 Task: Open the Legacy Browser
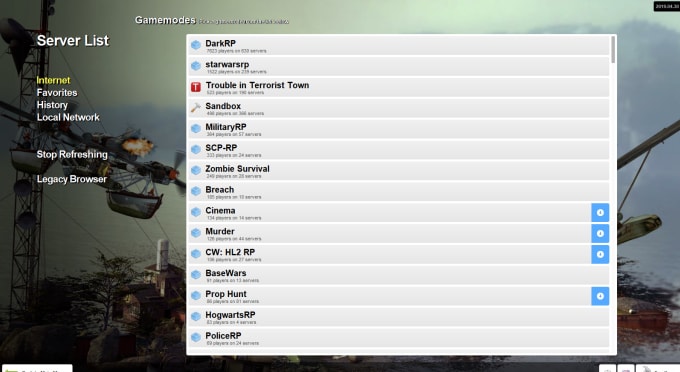click(72, 179)
